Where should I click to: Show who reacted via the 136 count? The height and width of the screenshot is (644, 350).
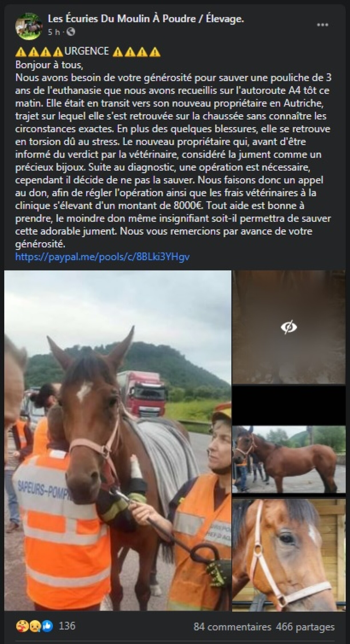pyautogui.click(x=67, y=626)
